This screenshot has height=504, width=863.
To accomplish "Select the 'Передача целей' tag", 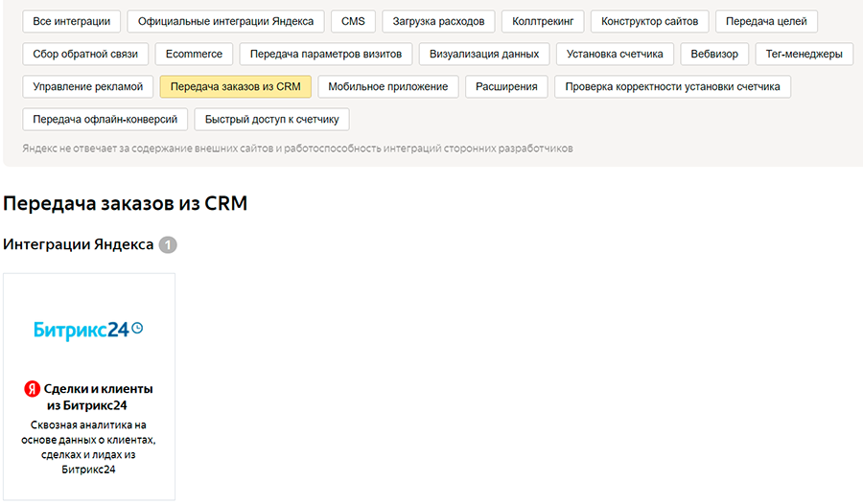I will 766,21.
